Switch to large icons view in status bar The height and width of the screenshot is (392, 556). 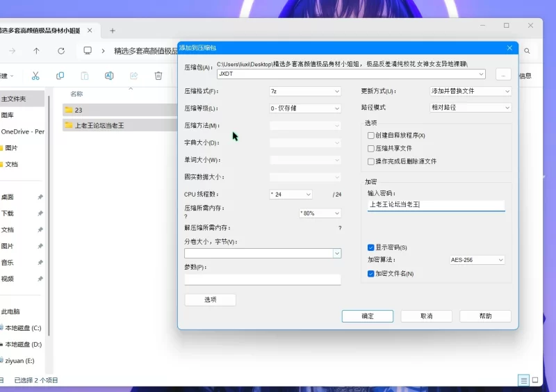pyautogui.click(x=535, y=380)
